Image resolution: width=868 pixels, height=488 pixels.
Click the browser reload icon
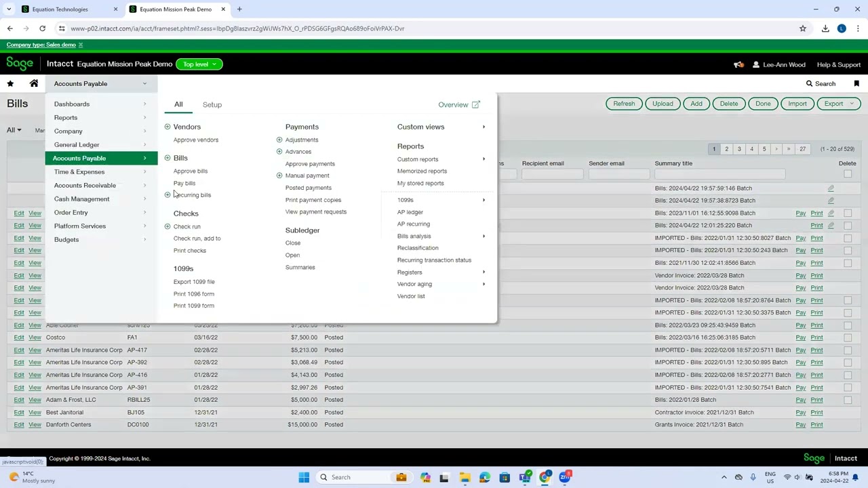tap(42, 28)
